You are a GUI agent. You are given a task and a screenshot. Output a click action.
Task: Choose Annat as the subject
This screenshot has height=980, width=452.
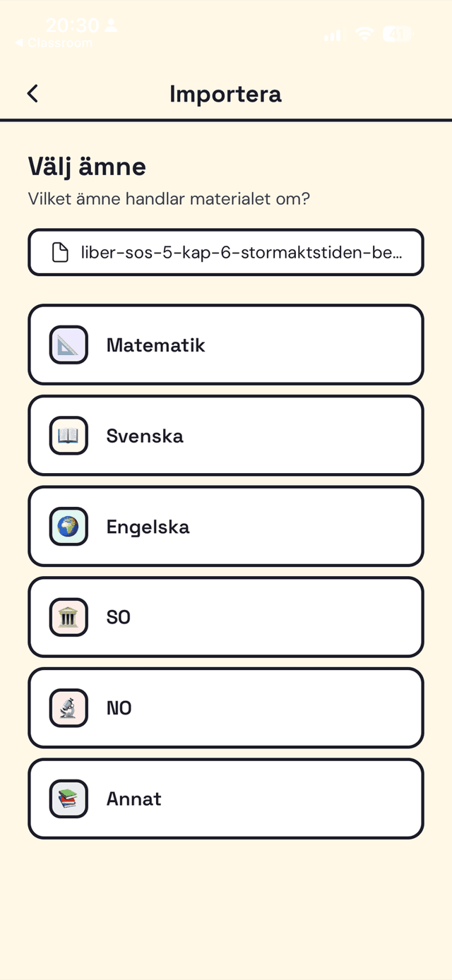tap(226, 798)
